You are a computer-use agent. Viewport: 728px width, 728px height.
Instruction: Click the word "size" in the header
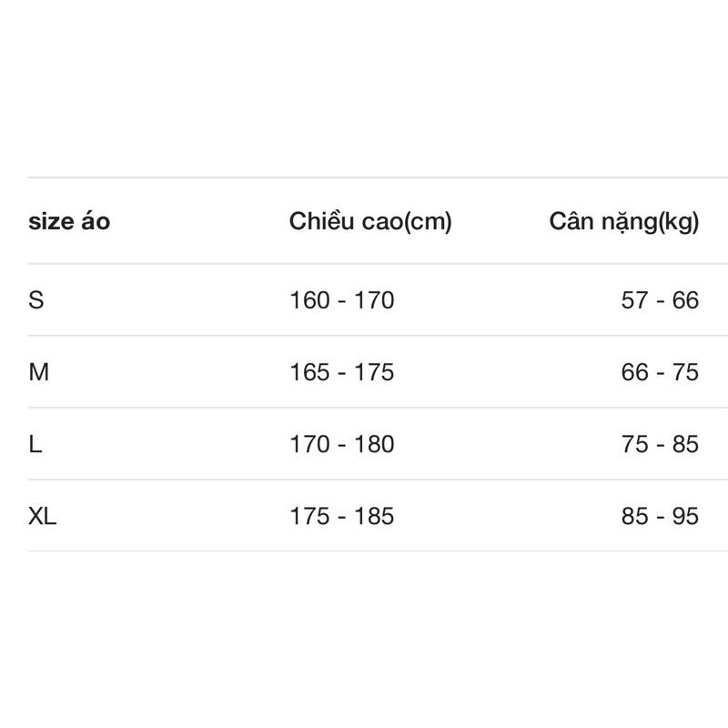coord(51,221)
